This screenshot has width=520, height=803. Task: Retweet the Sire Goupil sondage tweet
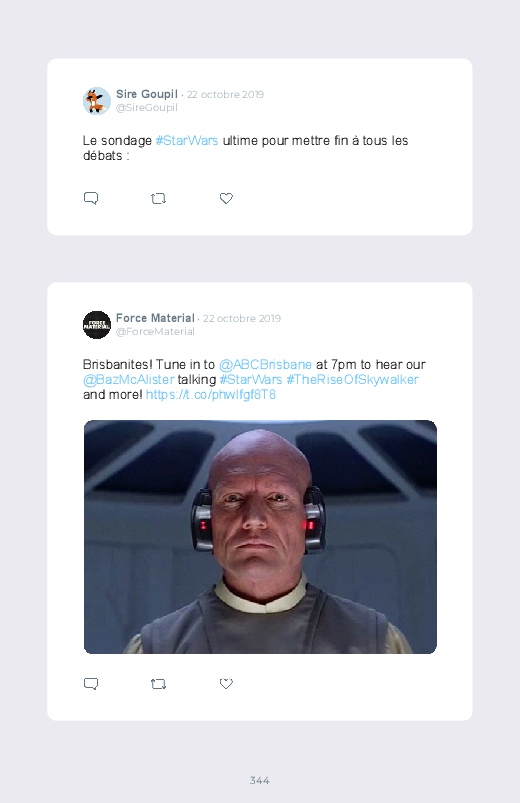click(x=158, y=198)
